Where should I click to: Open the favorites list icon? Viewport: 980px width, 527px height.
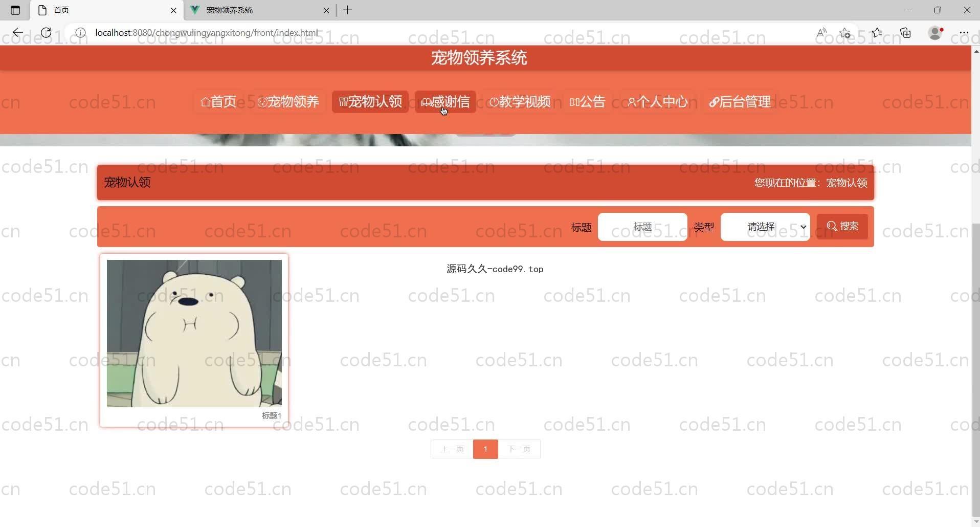tap(877, 33)
